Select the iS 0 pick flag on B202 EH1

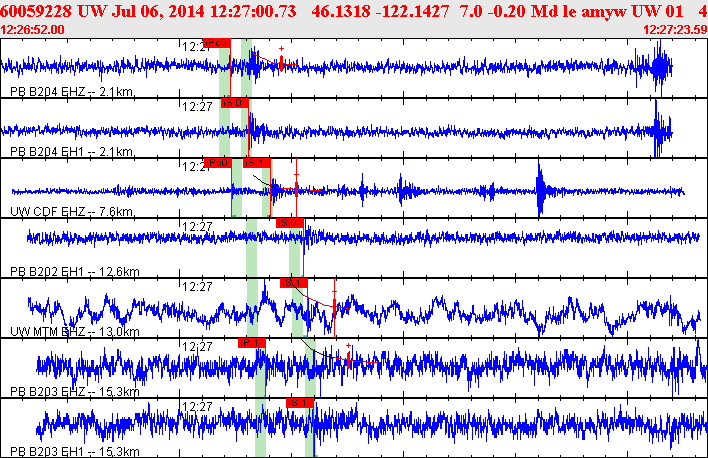pos(290,223)
